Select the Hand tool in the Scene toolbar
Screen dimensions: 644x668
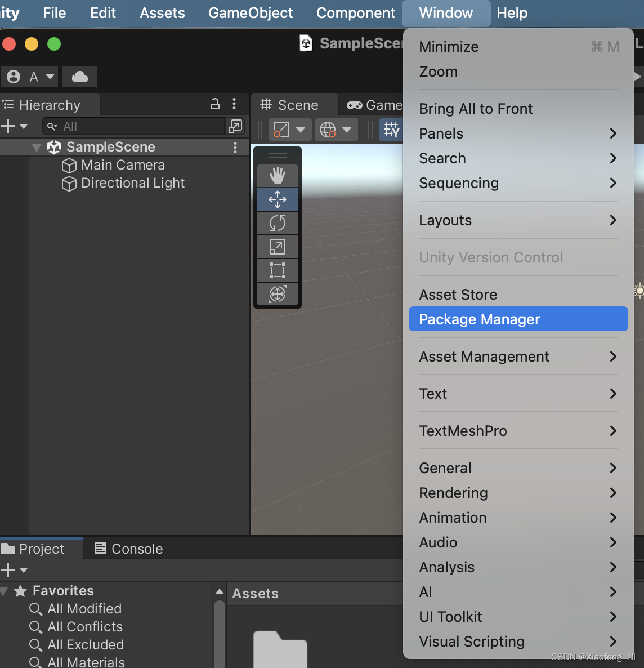(x=277, y=175)
